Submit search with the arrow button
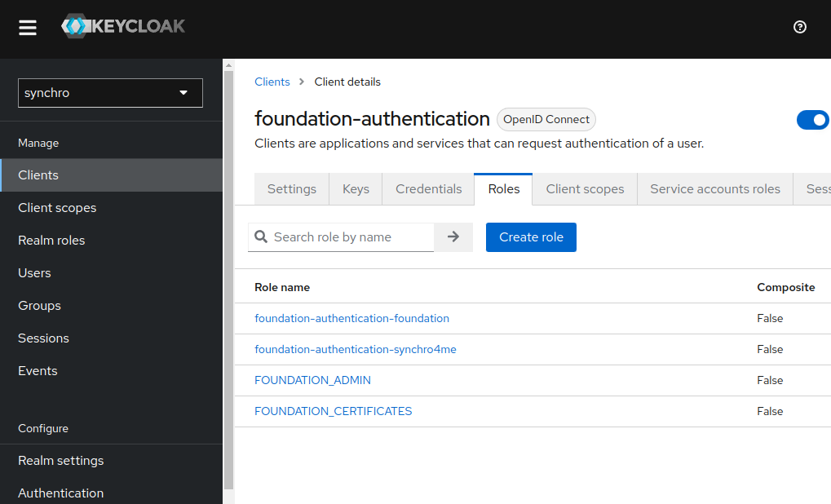This screenshot has width=831, height=504. [453, 237]
